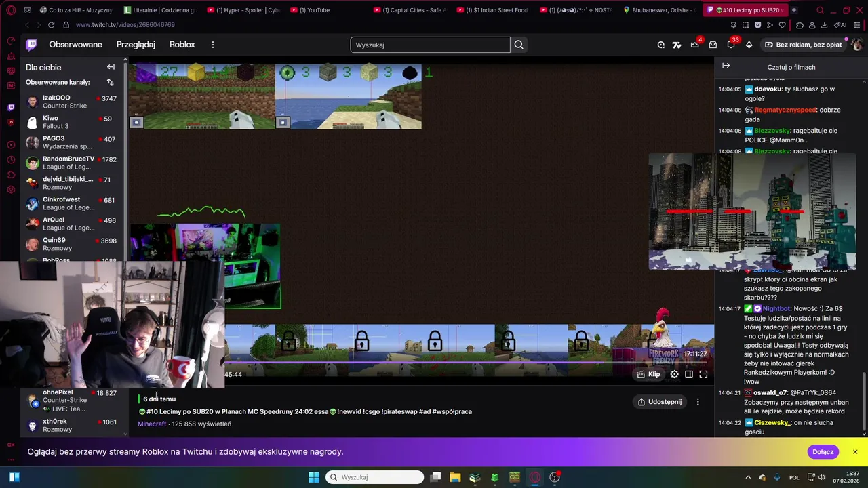Viewport: 868px width, 488px height.
Task: Open File Explorer from the taskbar
Action: pos(455,477)
